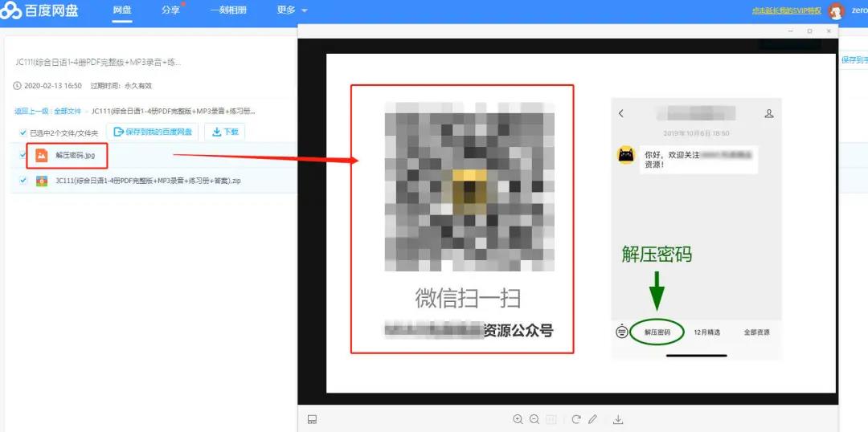This screenshot has width=868, height=432.
Task: Zoom out on the previewed image
Action: [x=534, y=419]
